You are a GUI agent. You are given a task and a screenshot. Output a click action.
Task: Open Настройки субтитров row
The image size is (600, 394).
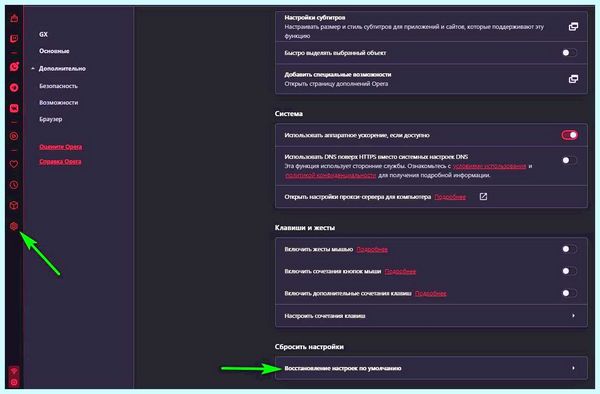[x=431, y=26]
